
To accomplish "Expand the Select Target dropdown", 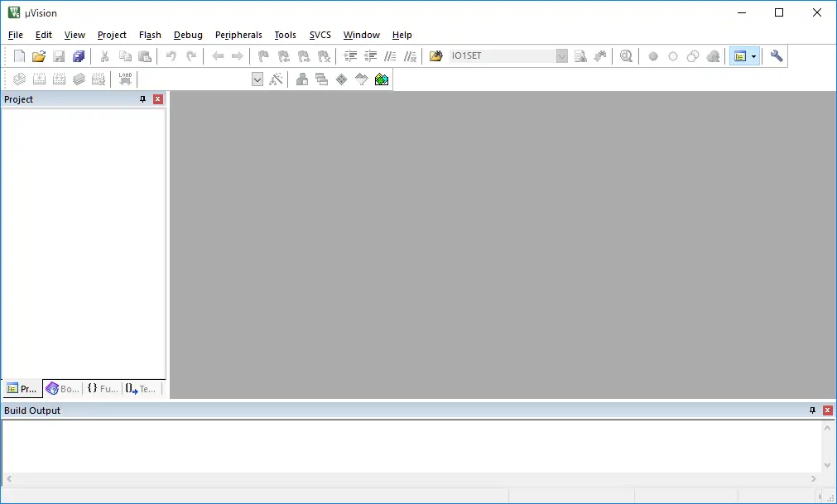I will [x=257, y=79].
